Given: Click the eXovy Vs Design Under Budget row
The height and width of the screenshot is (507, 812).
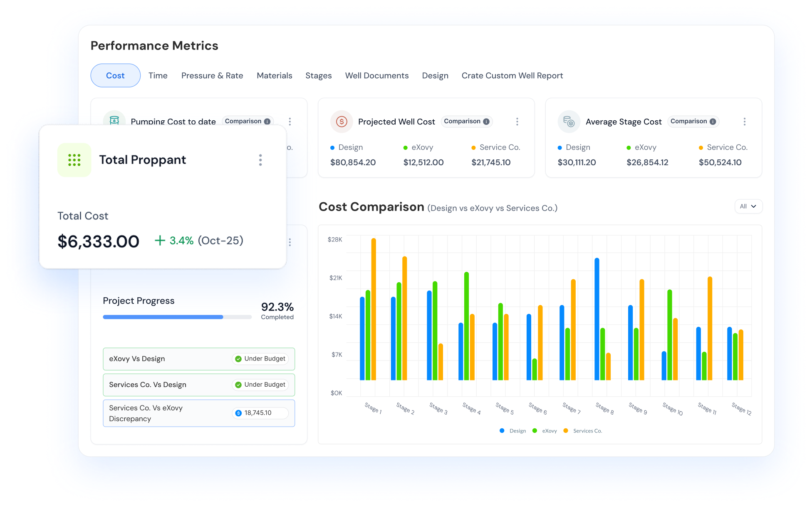Looking at the screenshot, I should tap(199, 359).
